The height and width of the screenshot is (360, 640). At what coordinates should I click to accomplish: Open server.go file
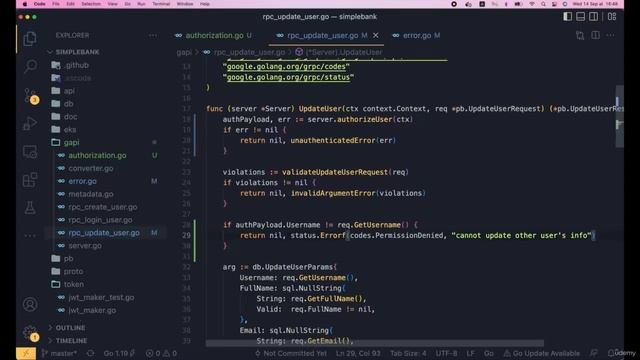point(85,246)
